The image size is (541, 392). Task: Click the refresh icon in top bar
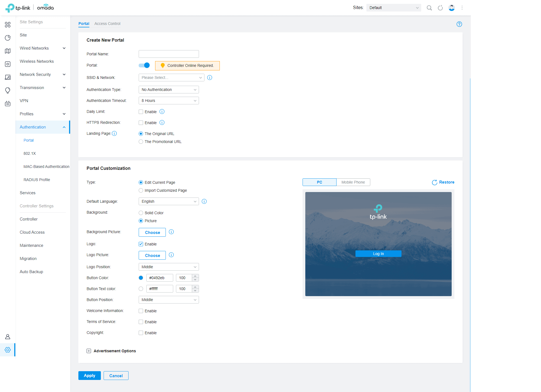click(x=440, y=8)
